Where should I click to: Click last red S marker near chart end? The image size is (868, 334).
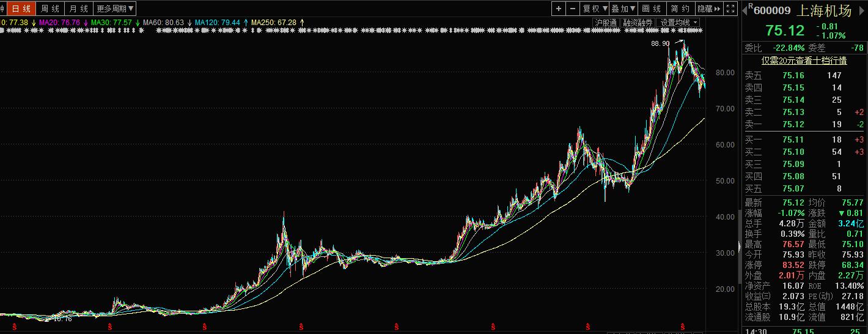coord(684,327)
